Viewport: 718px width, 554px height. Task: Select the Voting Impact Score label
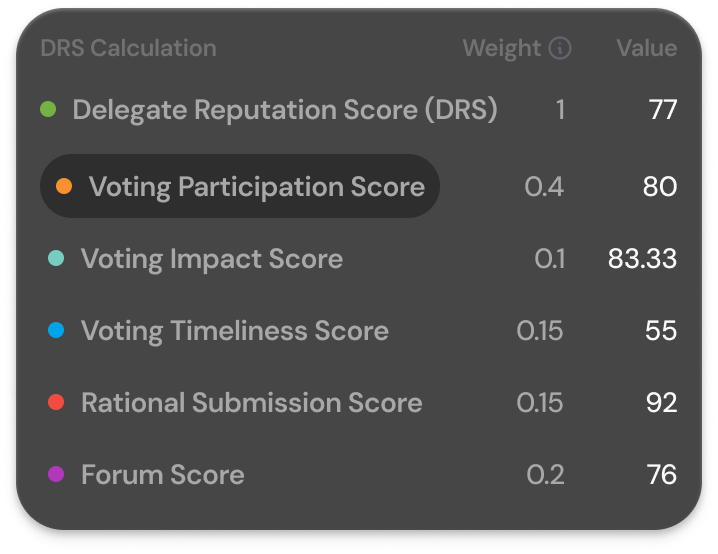[212, 259]
